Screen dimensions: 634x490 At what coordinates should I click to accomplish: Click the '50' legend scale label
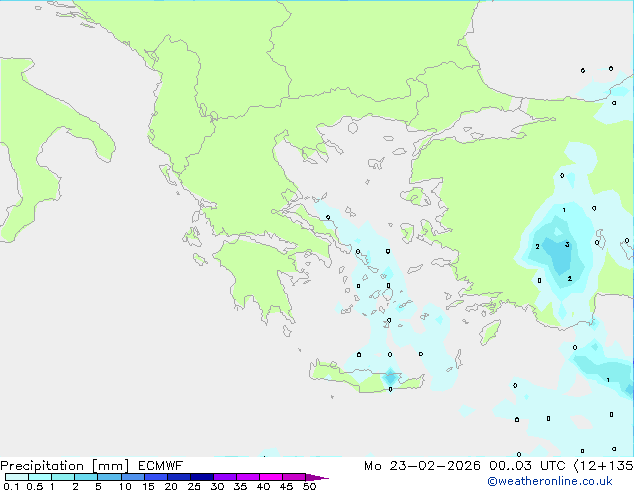(x=309, y=486)
